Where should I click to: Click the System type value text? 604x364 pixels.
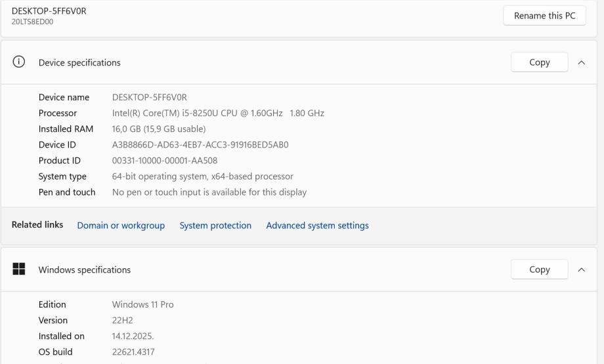[203, 176]
